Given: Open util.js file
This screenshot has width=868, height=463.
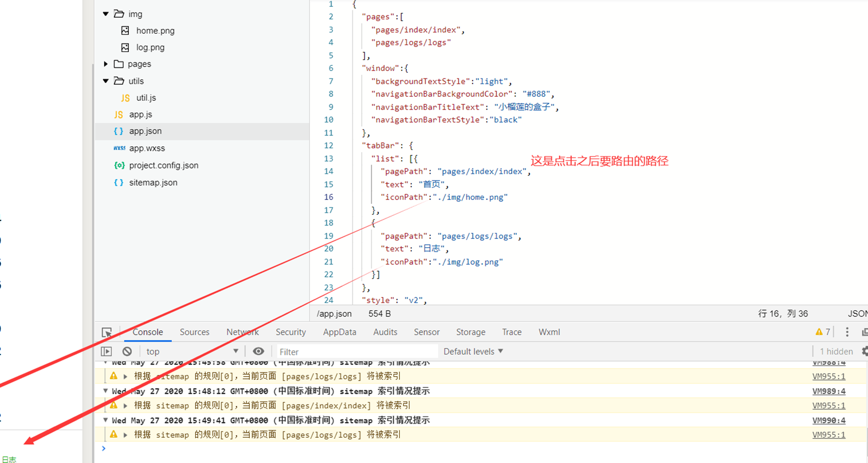Looking at the screenshot, I should pyautogui.click(x=146, y=98).
